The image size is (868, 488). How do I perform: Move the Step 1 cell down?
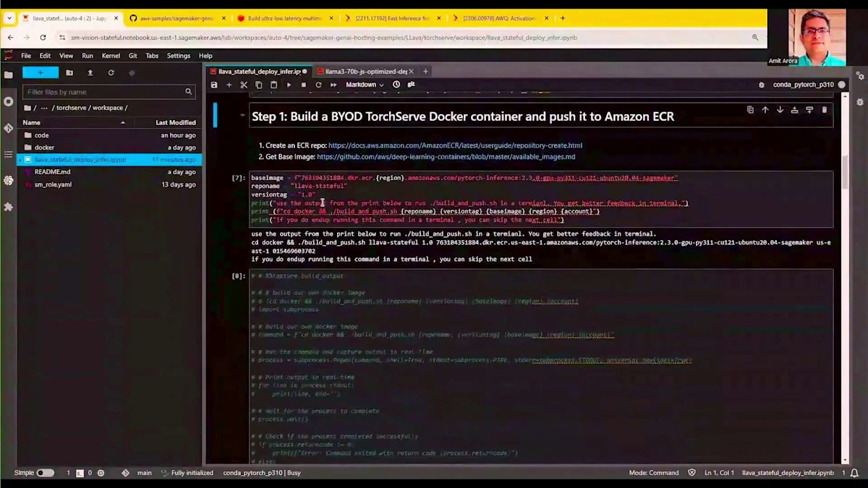780,110
